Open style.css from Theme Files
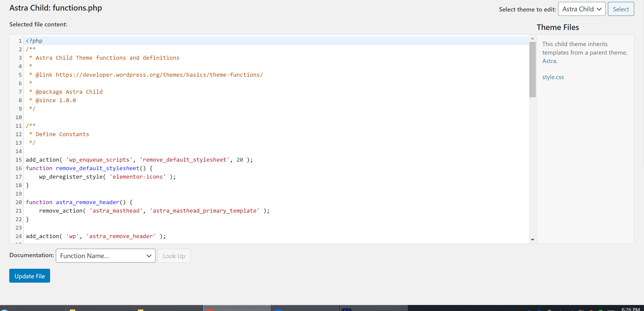644x311 pixels. (x=553, y=77)
